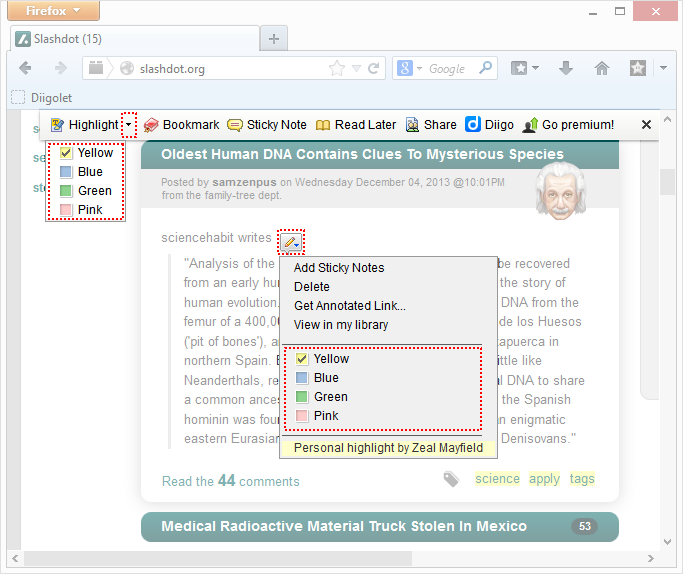This screenshot has height=574, width=683.
Task: Select View in my library menu entry
Action: [x=341, y=325]
